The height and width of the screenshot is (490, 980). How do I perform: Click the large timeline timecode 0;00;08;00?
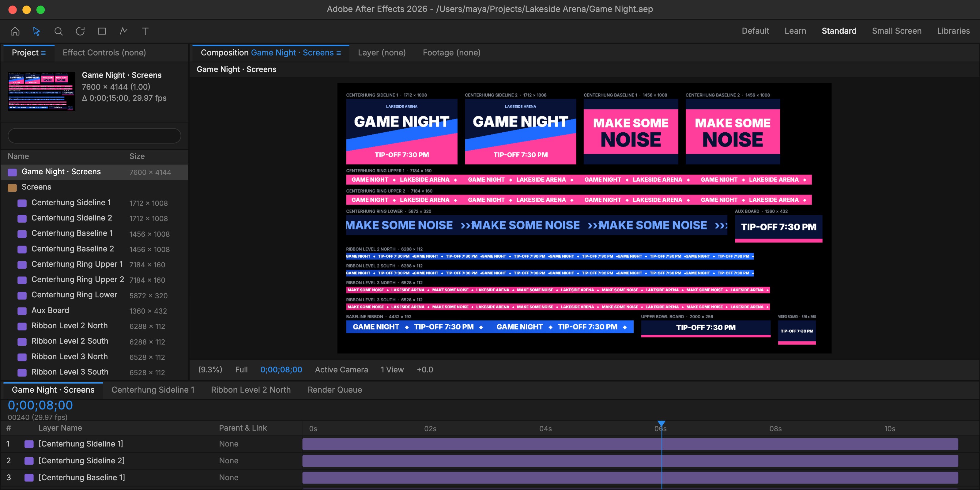point(40,405)
